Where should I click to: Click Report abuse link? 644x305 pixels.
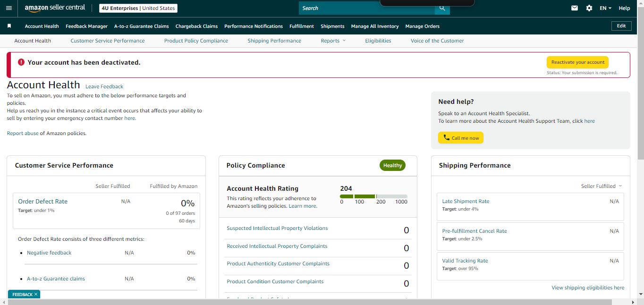tap(23, 133)
